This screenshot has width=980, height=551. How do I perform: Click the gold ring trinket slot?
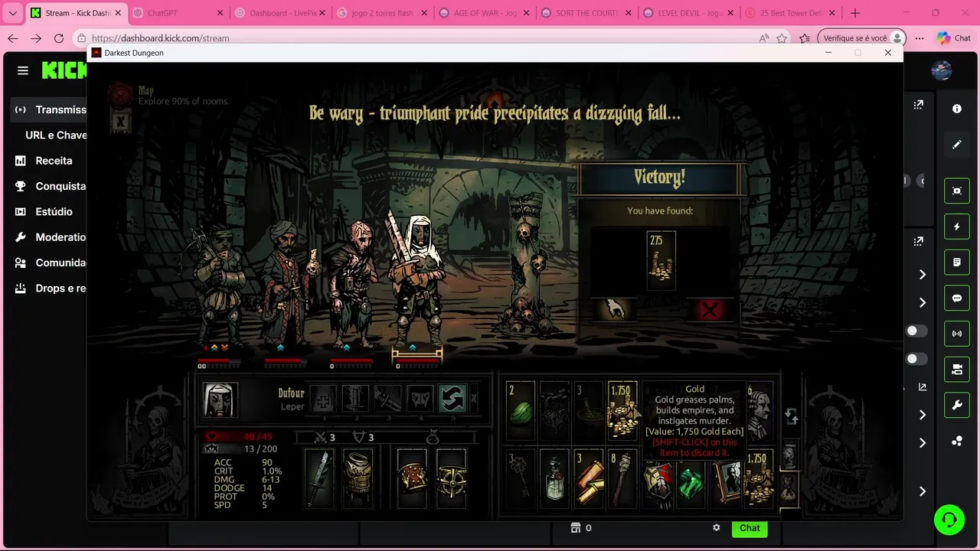click(451, 478)
